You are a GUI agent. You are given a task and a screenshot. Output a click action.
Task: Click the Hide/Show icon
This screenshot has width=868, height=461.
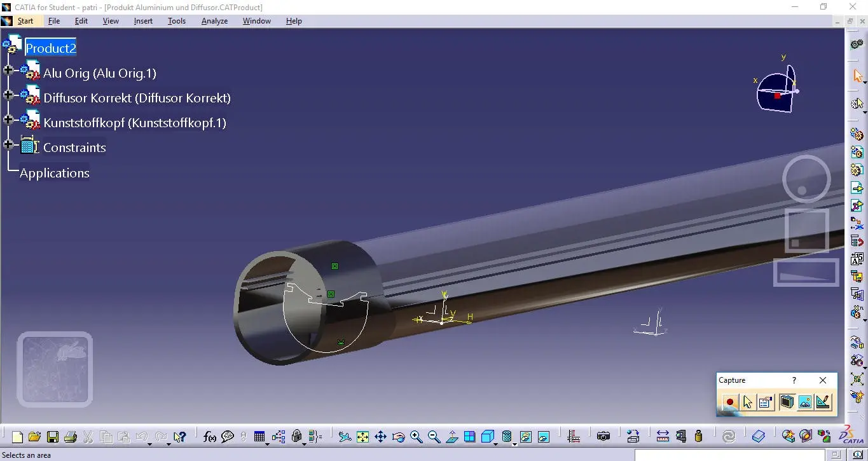[526, 437]
